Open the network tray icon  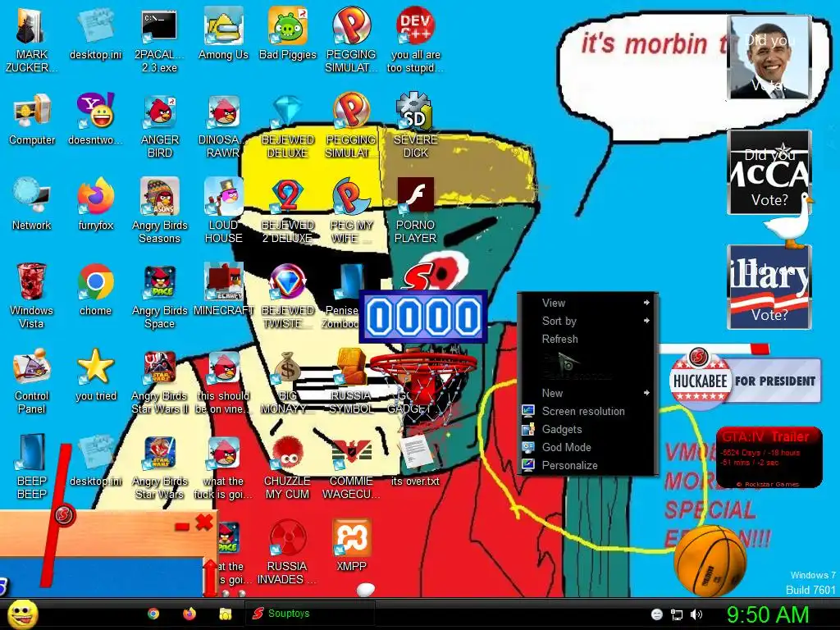[x=677, y=614]
